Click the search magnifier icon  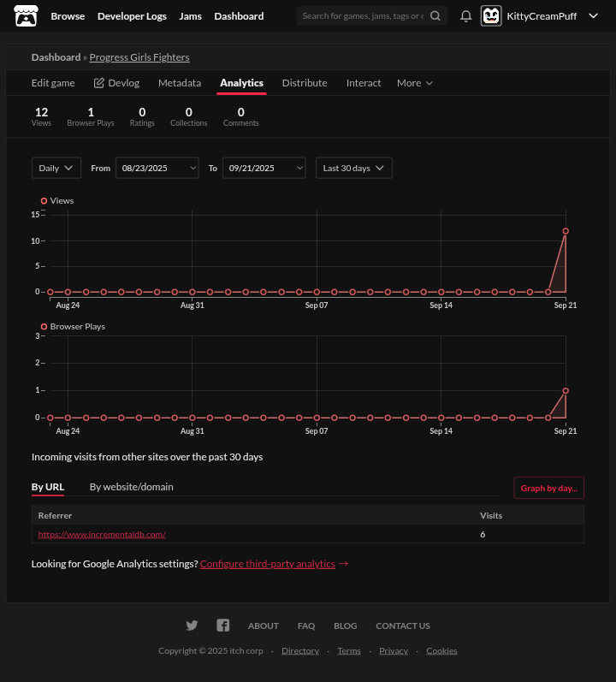tap(435, 15)
